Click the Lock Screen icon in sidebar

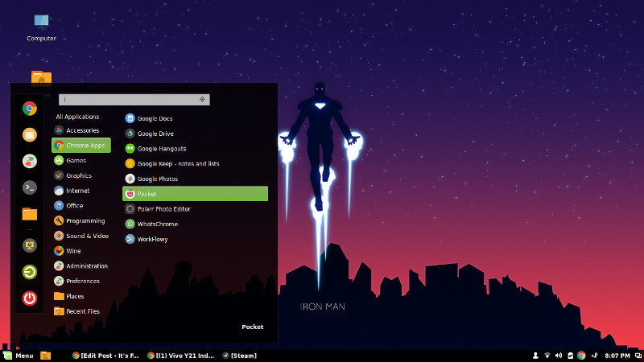pos(30,245)
